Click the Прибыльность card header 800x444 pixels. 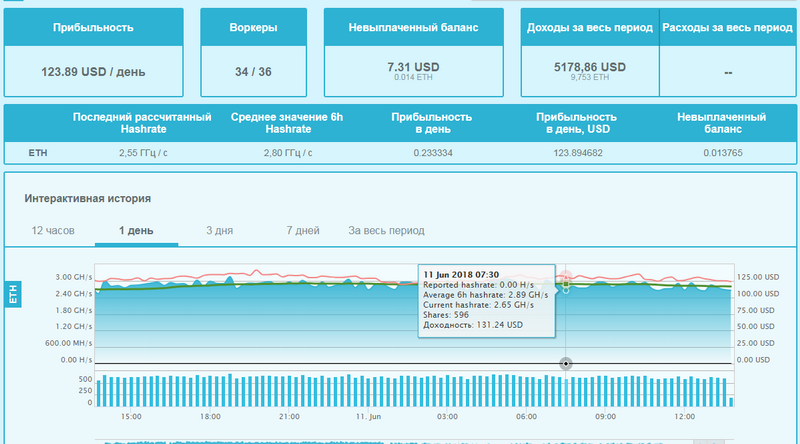93,28
